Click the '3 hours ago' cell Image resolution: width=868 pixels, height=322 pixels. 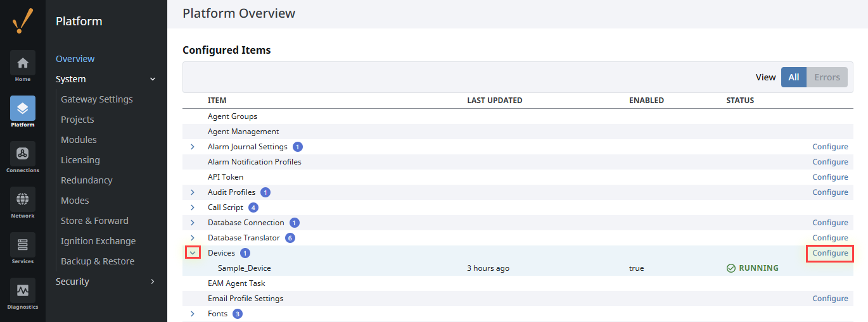click(x=488, y=268)
